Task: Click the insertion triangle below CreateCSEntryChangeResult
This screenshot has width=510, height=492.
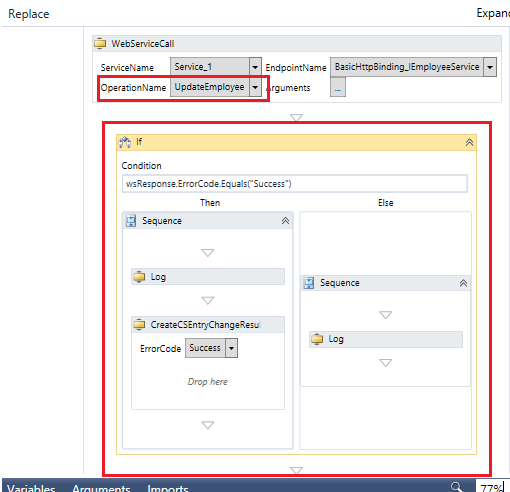Action: [x=208, y=425]
